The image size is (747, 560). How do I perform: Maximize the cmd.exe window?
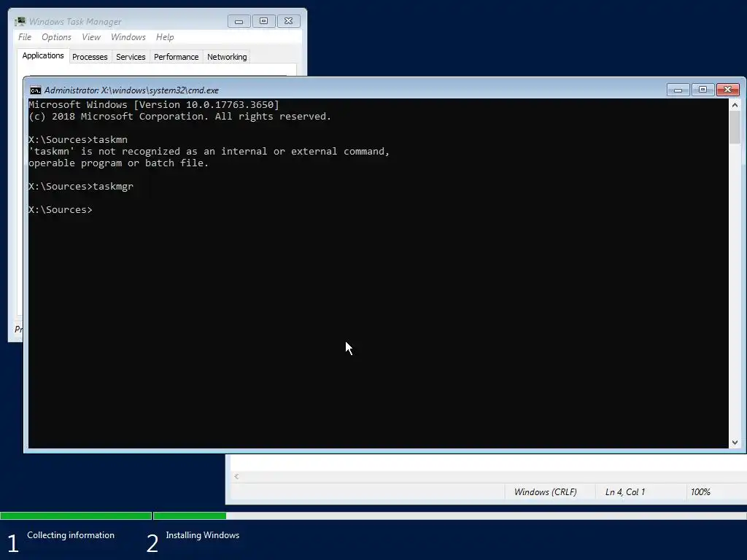[703, 90]
